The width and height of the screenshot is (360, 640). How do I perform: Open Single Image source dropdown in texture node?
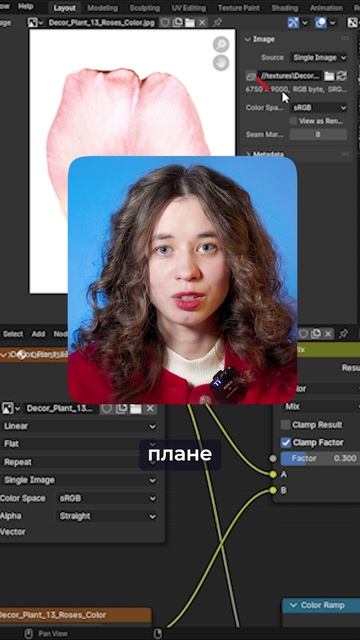click(x=79, y=480)
